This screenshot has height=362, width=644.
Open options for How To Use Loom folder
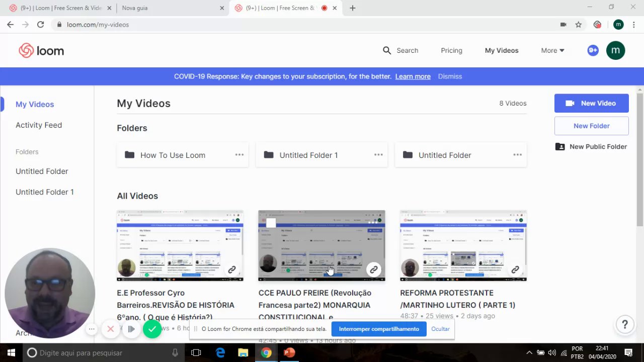pos(239,155)
